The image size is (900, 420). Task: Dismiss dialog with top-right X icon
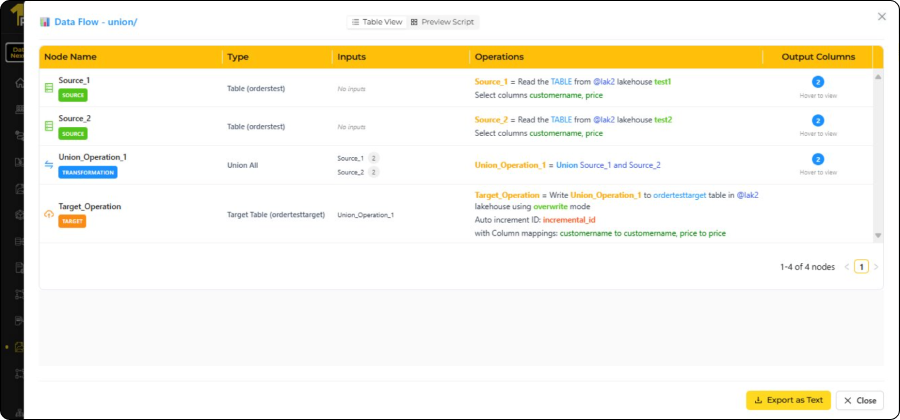882,17
